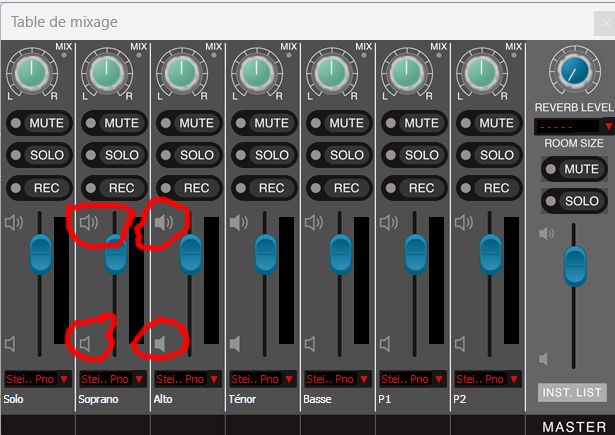Click the quiet speaker icon on Alto channel
615x435 pixels.
[161, 344]
